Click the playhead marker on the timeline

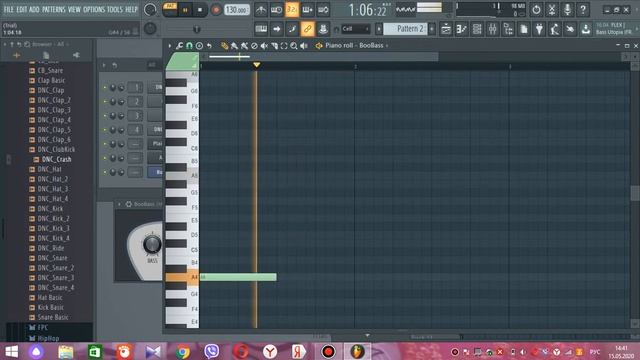pyautogui.click(x=256, y=64)
